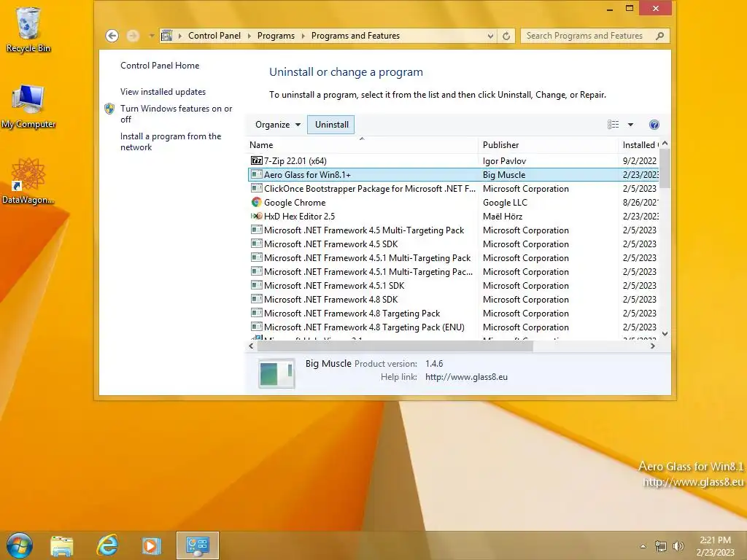Click the 7-Zip program icon
747x560 pixels.
point(256,160)
